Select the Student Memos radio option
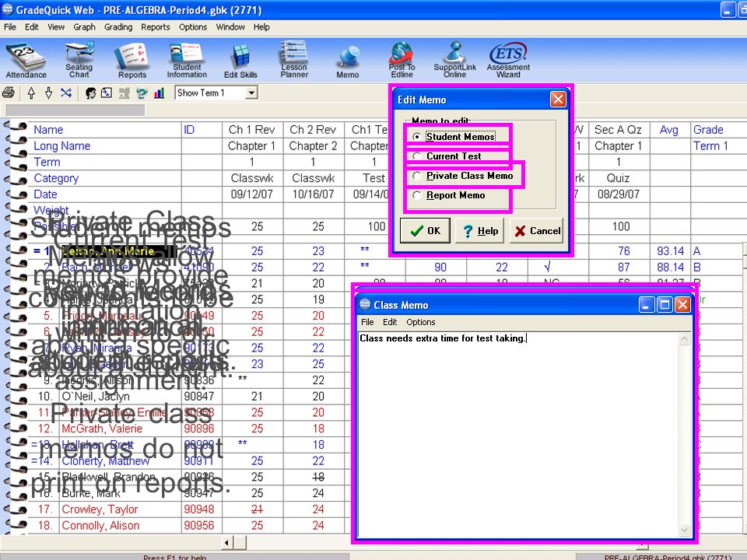Viewport: 747px width, 560px height. point(417,137)
